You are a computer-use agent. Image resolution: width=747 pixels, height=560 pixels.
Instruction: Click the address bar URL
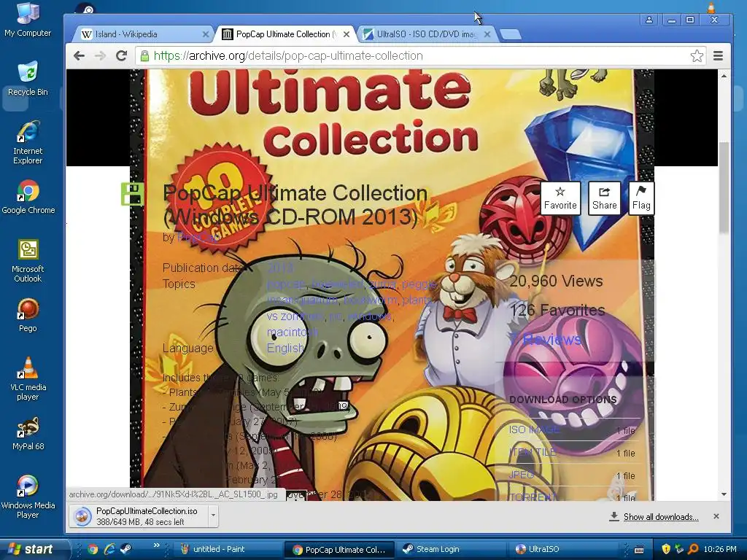coord(287,55)
